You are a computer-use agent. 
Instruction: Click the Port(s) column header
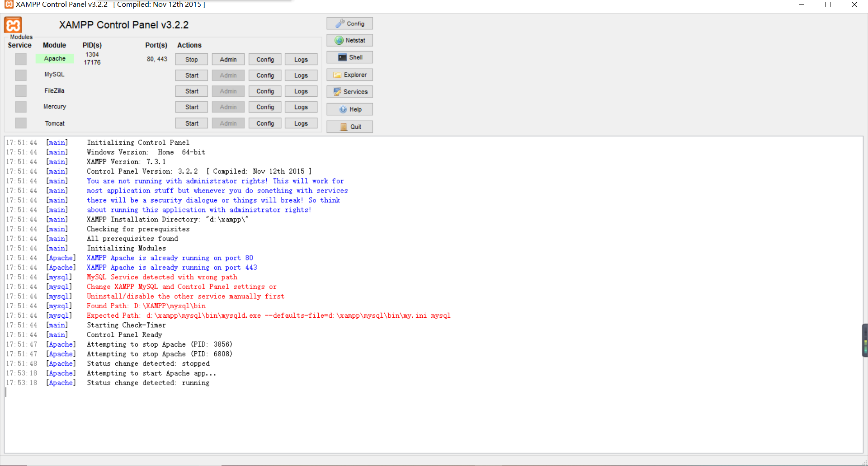[156, 45]
